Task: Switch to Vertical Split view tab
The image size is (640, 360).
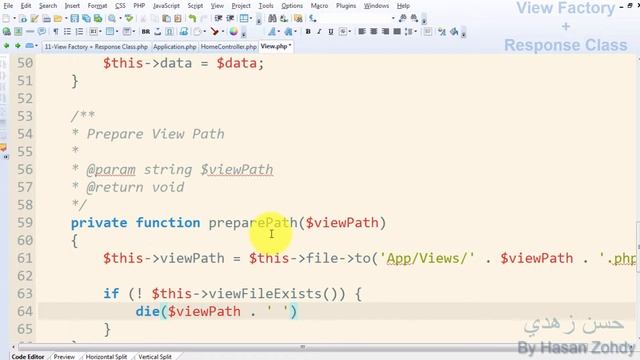Action: point(155,356)
